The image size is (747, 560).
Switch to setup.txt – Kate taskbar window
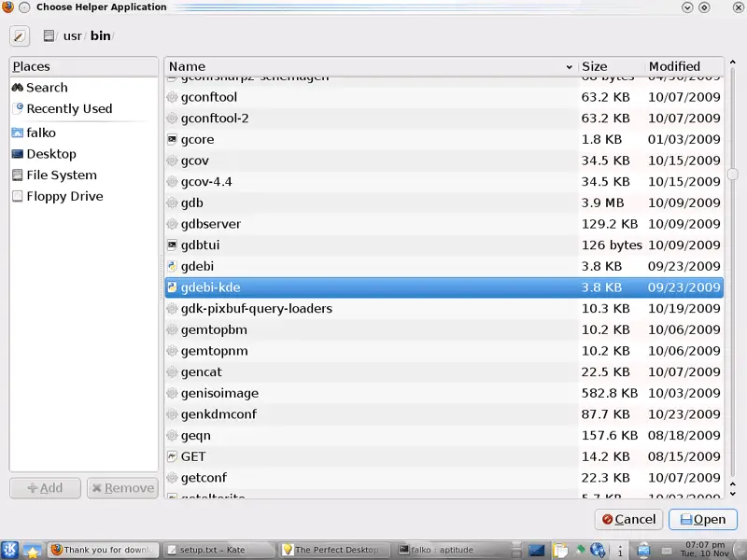[219, 550]
